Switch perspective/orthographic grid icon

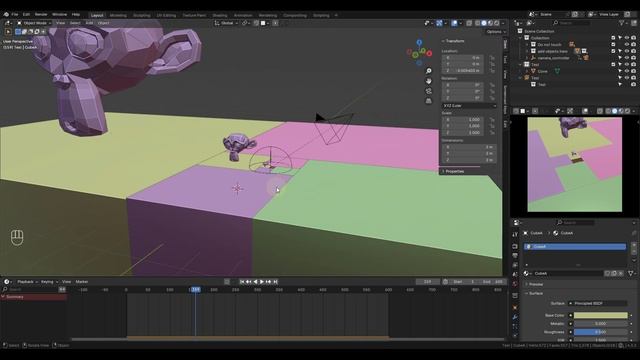click(429, 100)
